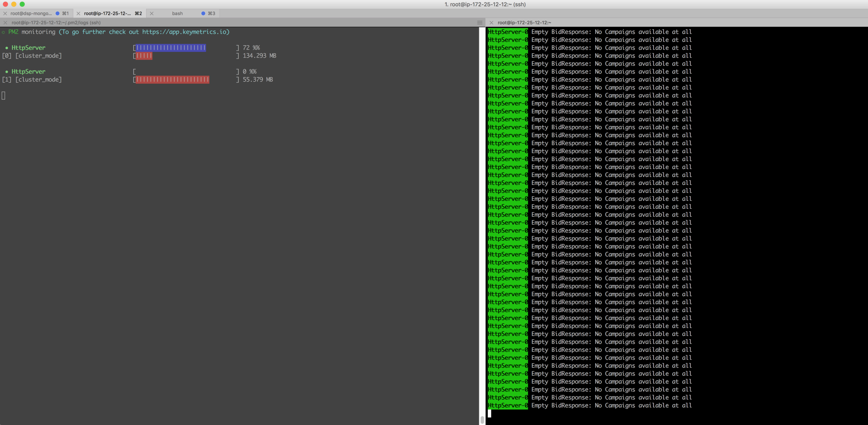Close the root@dsp-mongo tab
868x425 pixels.
[5, 14]
